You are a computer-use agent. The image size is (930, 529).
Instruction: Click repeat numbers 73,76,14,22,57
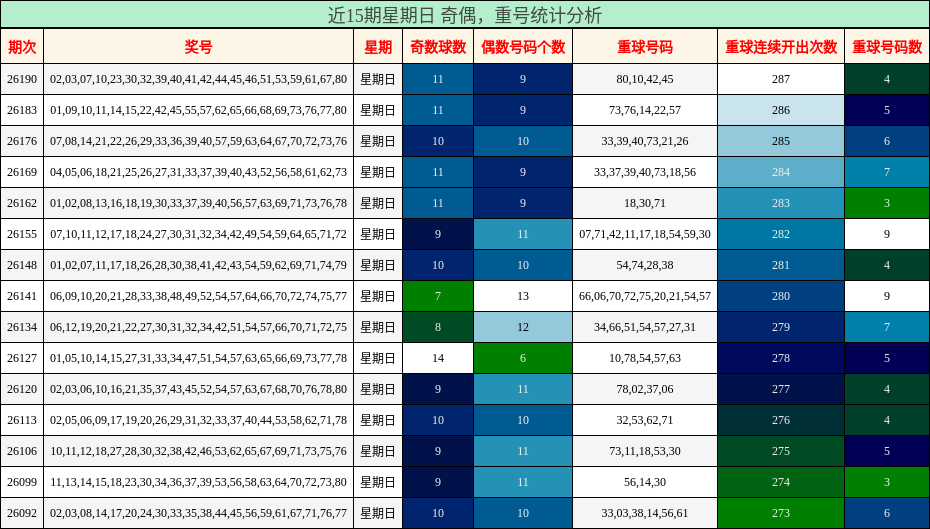tap(645, 110)
